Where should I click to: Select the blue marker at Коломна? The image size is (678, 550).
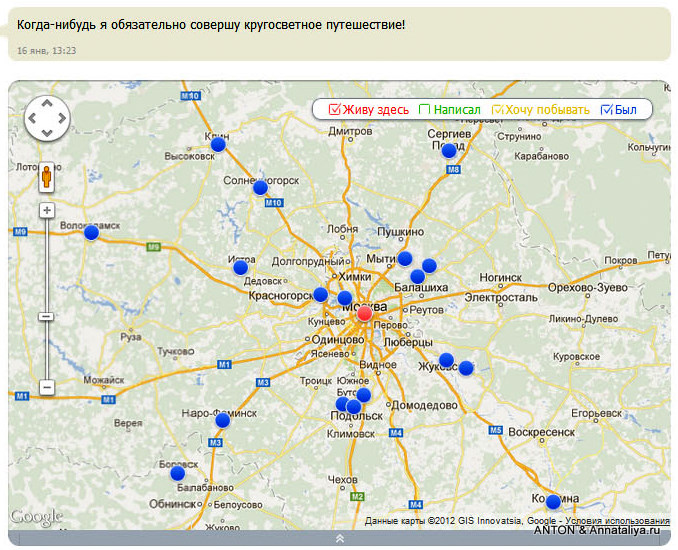tap(553, 502)
